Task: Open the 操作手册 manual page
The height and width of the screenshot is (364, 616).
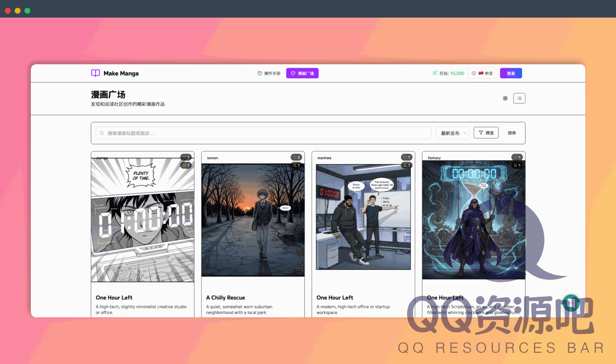Action: [269, 73]
